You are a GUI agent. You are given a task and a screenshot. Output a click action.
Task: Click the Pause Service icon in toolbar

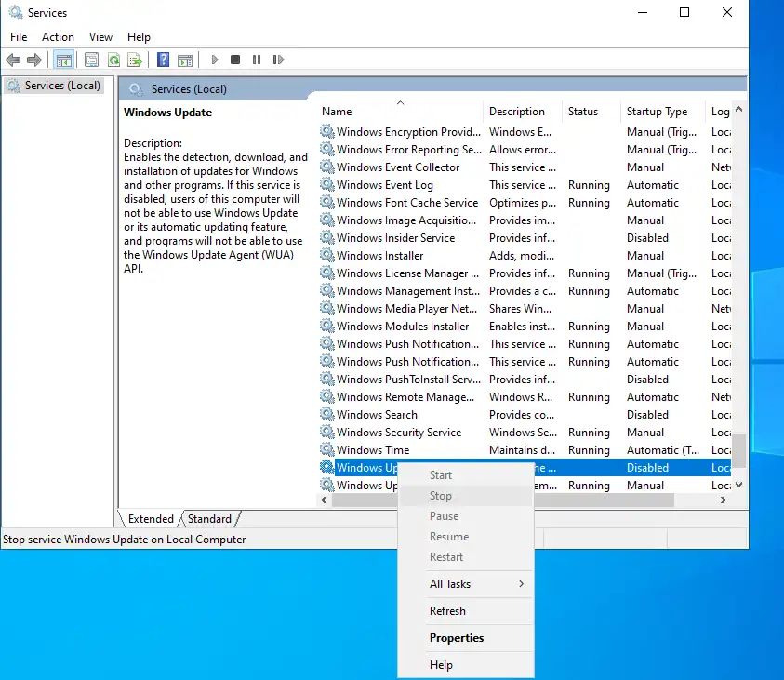coord(257,60)
